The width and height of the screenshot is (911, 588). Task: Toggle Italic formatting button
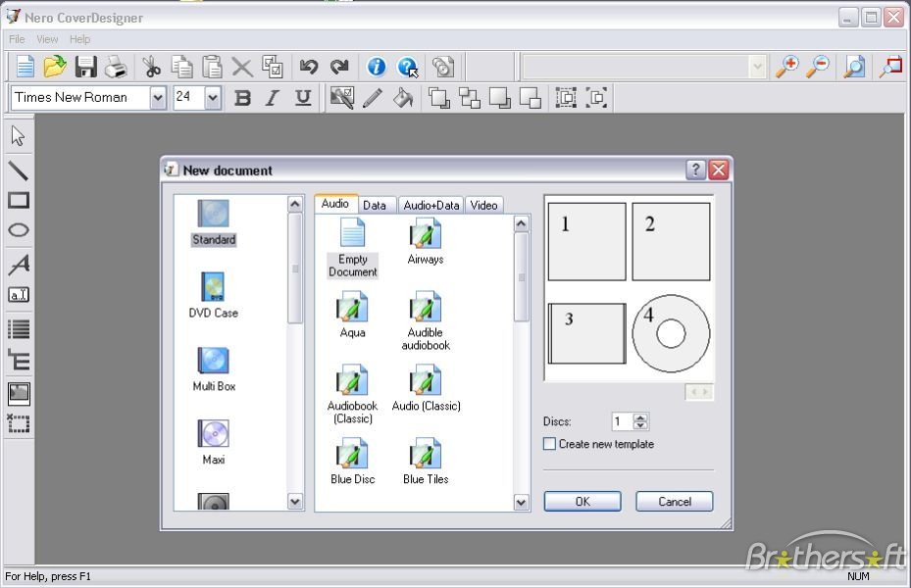point(272,98)
